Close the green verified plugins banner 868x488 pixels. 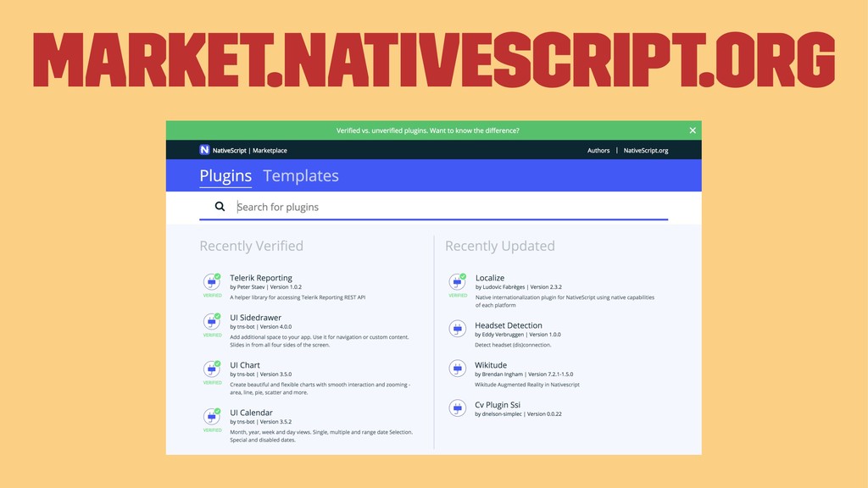[x=693, y=130]
